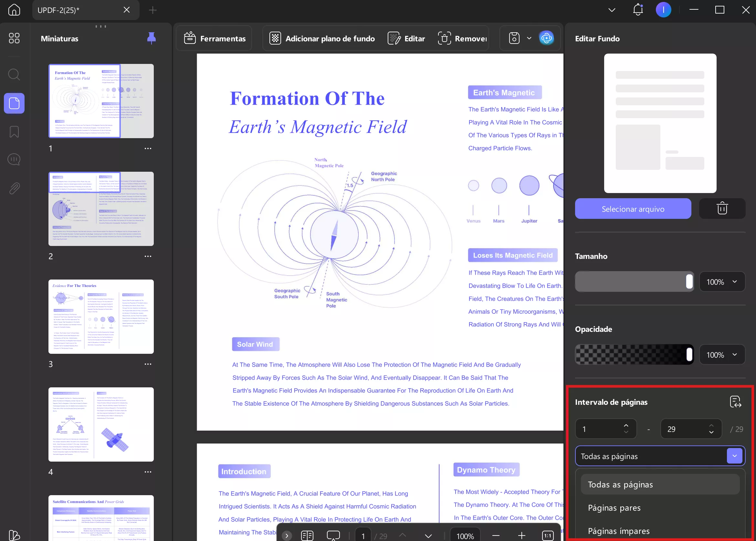Adjust the Opacidade slider handle
The width and height of the screenshot is (756, 541).
[x=689, y=354]
